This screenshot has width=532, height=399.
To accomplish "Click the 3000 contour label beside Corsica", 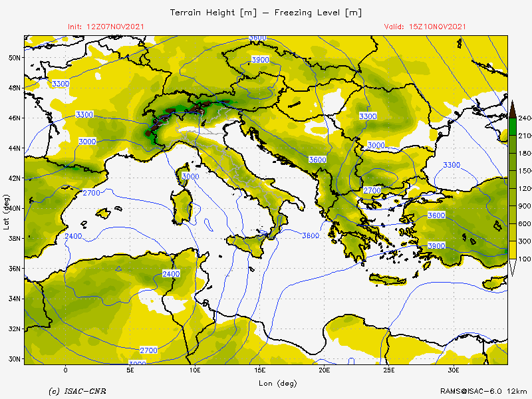I will coord(190,176).
